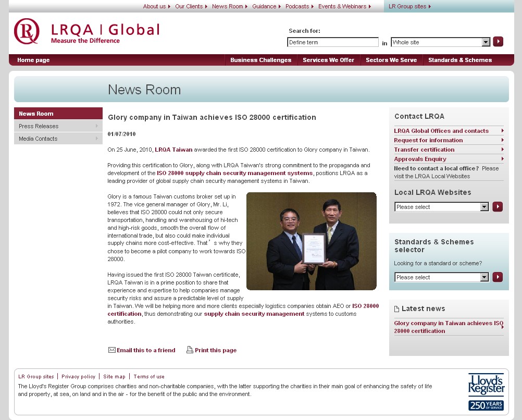Click supply chain security management link
Viewport: 522px width, 420px height.
[254, 314]
